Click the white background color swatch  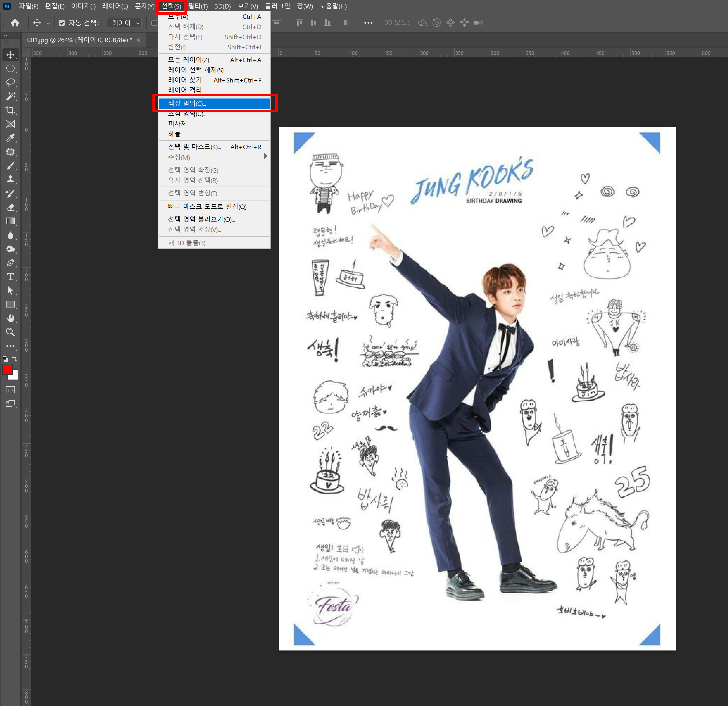[15, 377]
